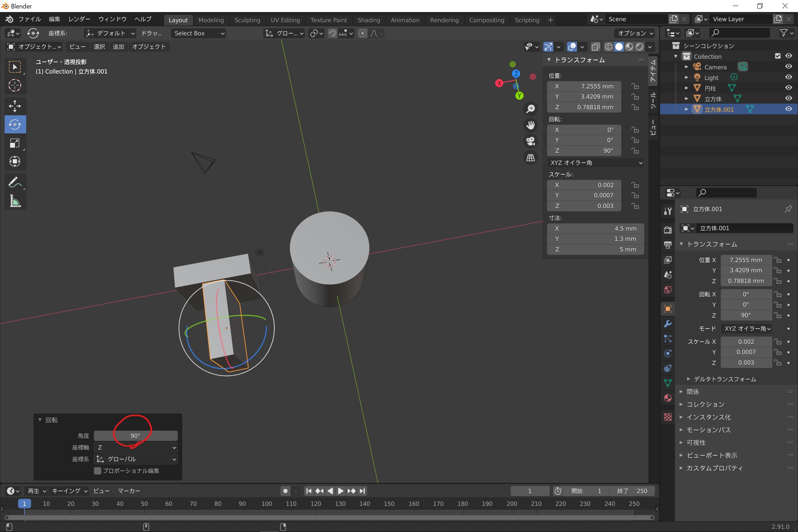Switch to the Sculpting workspace tab

[x=247, y=20]
